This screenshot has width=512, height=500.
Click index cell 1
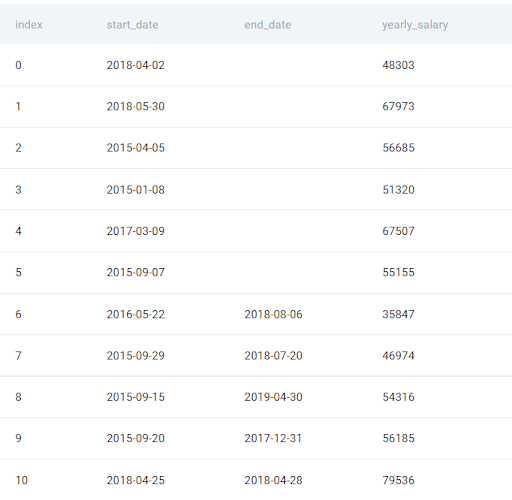18,106
